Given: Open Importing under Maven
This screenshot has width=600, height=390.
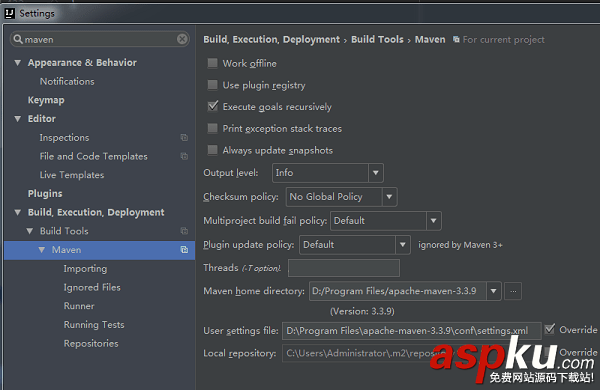Looking at the screenshot, I should (85, 269).
